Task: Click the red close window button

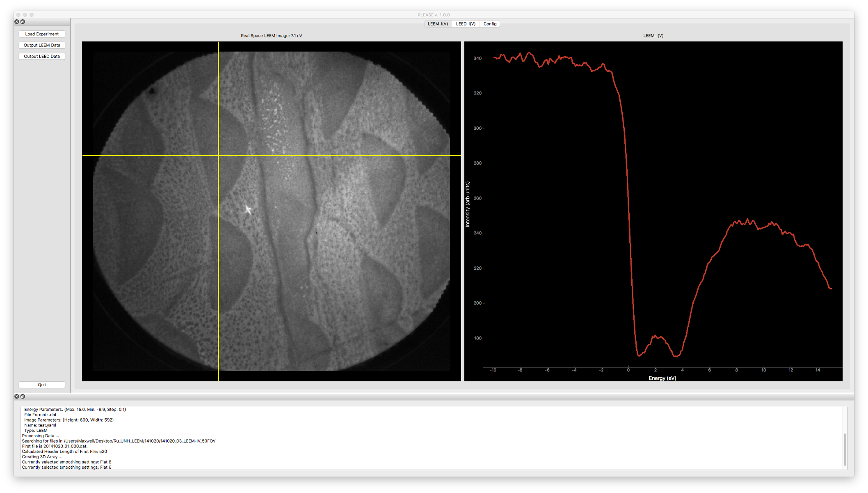Action: [18, 15]
